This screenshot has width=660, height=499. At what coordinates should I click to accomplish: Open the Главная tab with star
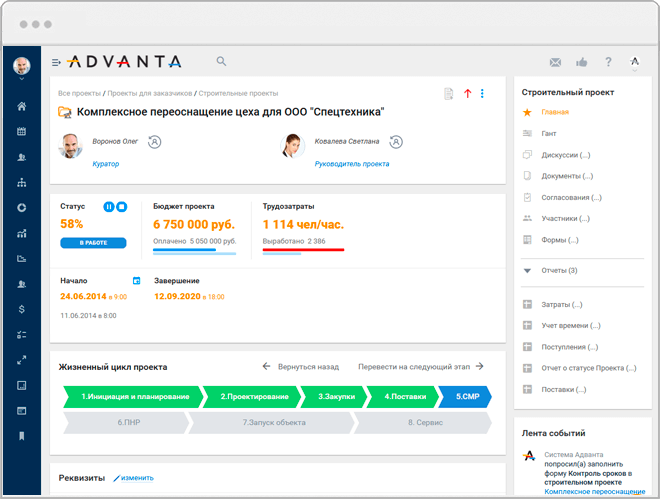[555, 112]
